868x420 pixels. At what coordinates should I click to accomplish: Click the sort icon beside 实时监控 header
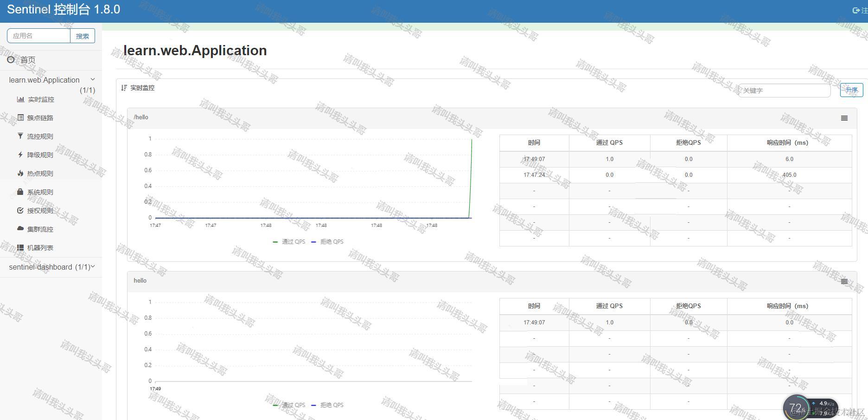(123, 87)
